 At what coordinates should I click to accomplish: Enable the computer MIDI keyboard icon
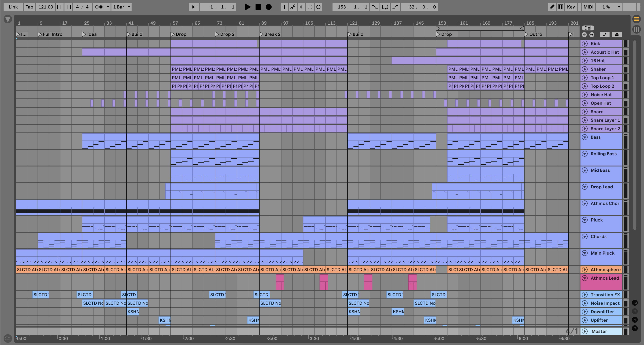coord(561,7)
